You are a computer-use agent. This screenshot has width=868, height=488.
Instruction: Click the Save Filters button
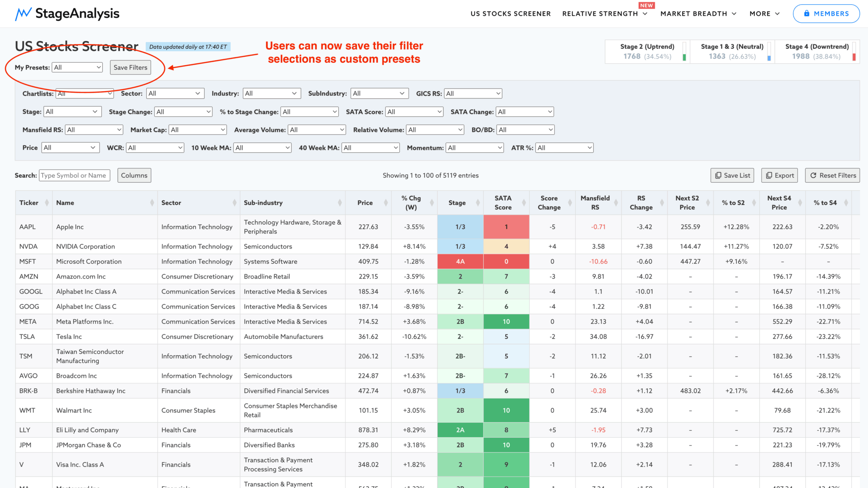[x=130, y=67]
